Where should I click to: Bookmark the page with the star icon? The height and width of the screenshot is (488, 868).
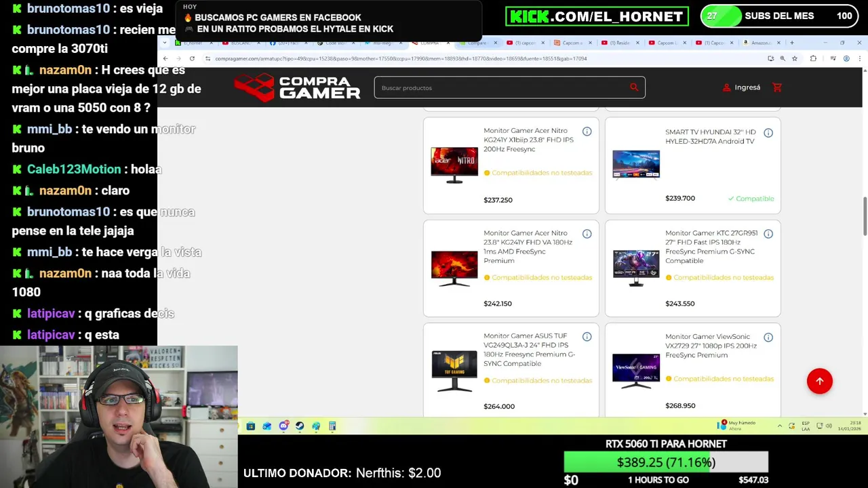coord(794,58)
